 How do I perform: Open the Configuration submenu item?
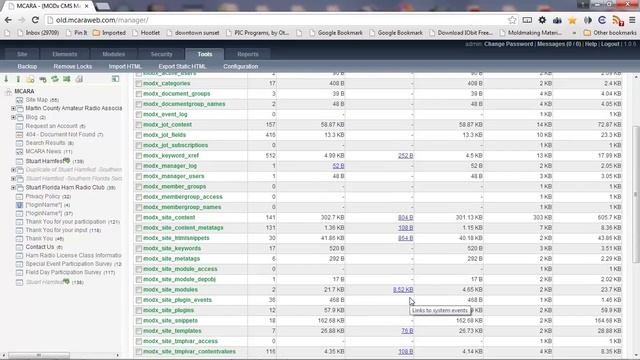(x=240, y=66)
